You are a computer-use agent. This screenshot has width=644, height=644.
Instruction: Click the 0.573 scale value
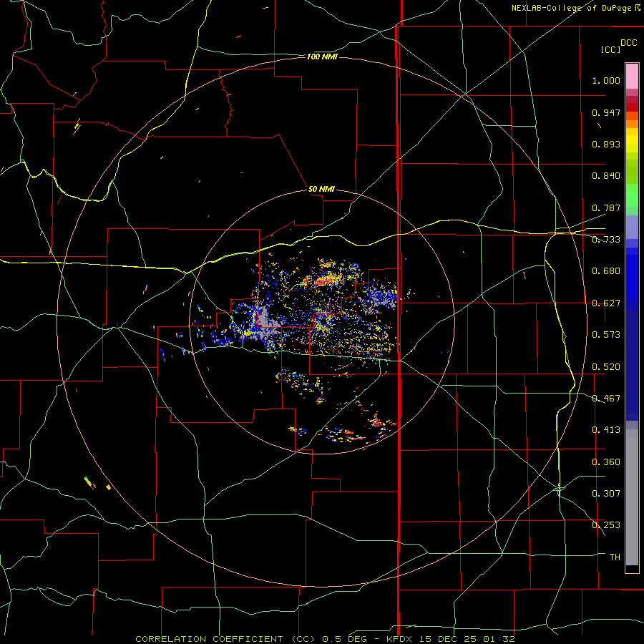tap(606, 335)
